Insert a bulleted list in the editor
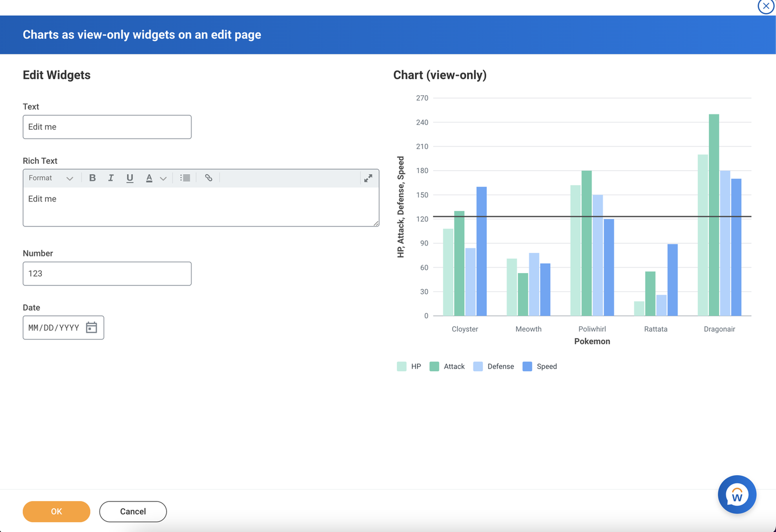 (185, 178)
